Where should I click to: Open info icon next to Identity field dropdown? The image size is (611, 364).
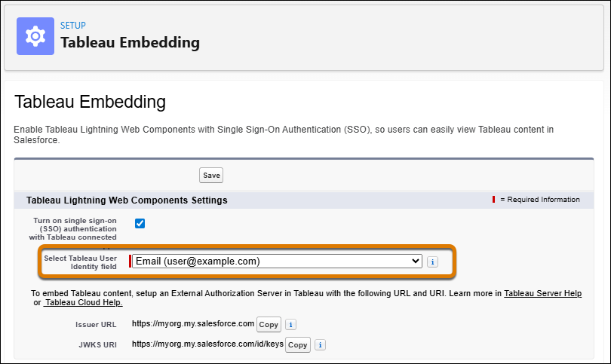pos(432,262)
